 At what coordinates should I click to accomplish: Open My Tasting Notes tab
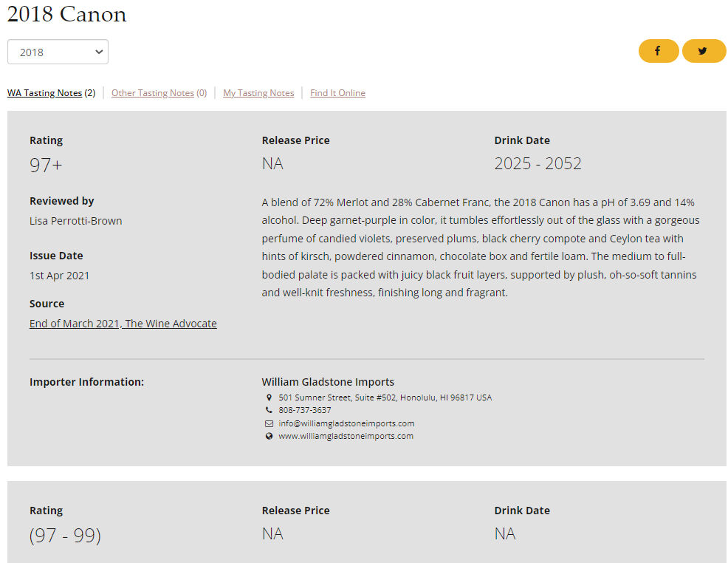[x=258, y=93]
